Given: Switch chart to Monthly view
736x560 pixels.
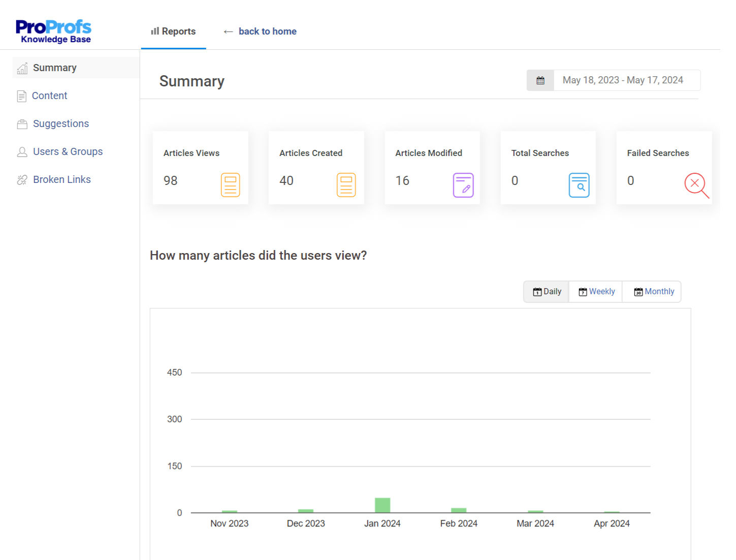Looking at the screenshot, I should click(652, 292).
